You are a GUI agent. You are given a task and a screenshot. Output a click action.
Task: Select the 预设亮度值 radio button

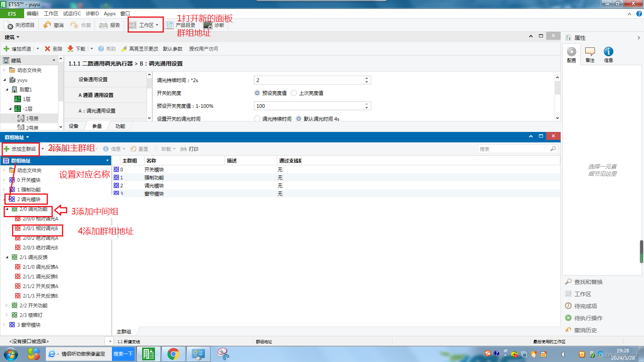tap(257, 93)
